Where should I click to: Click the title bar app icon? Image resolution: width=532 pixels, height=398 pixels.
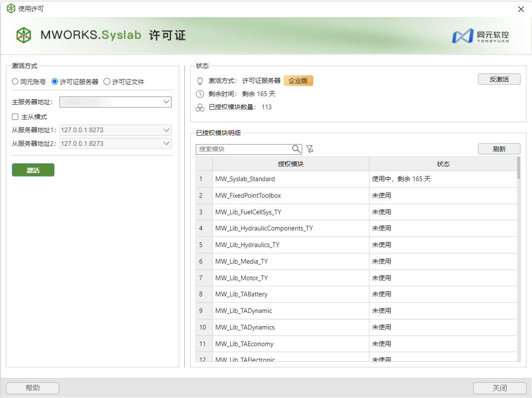click(x=11, y=9)
